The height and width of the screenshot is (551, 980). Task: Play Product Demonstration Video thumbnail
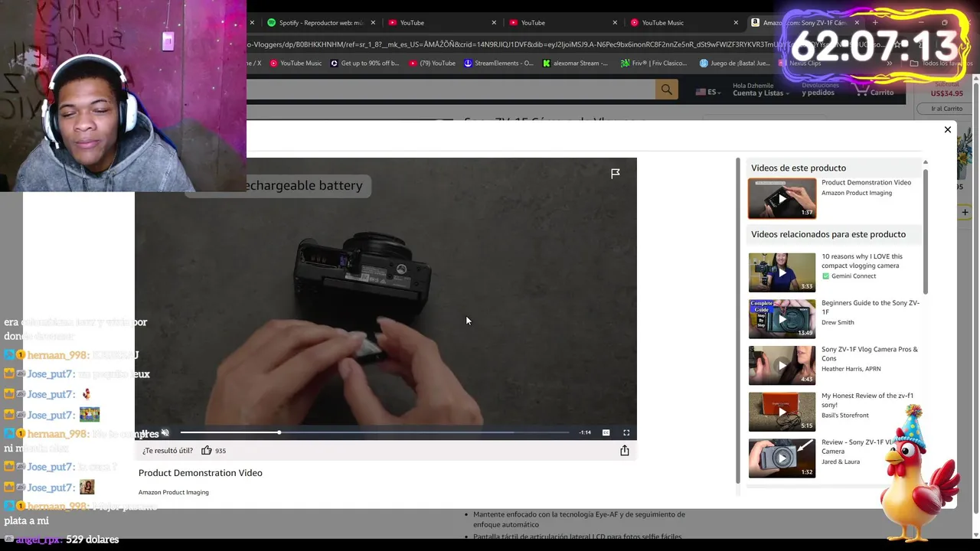click(782, 198)
